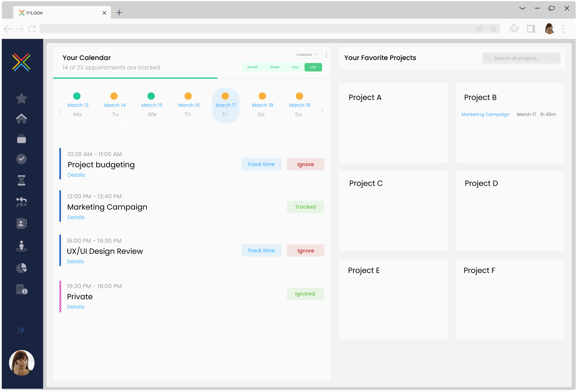Click the Search all projects field

click(521, 58)
